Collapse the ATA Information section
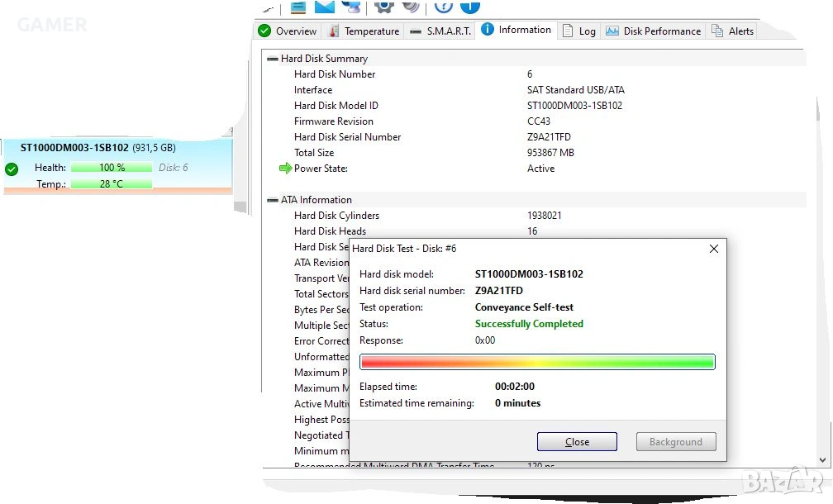Image resolution: width=833 pixels, height=504 pixels. click(x=272, y=200)
